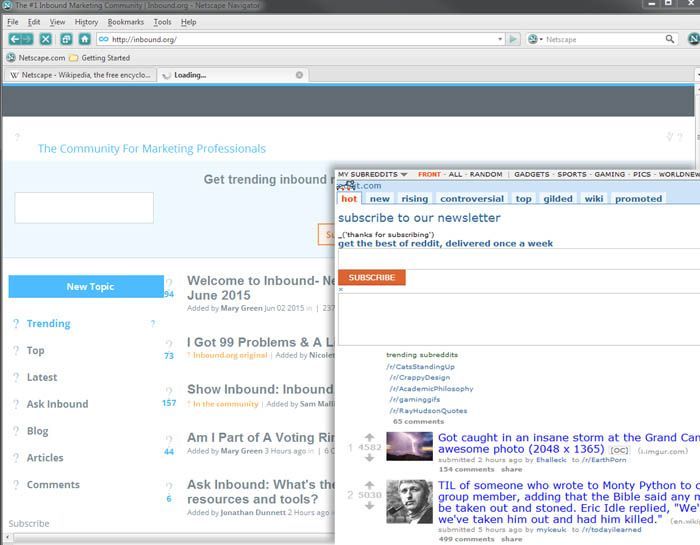Open Ask Inbound sidebar link
Image resolution: width=700 pixels, height=545 pixels.
[x=57, y=404]
